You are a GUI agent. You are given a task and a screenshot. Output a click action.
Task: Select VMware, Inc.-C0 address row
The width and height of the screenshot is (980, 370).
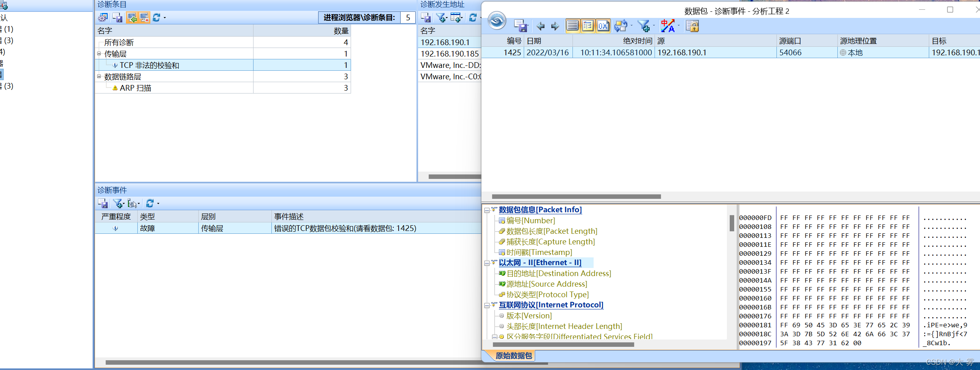click(x=450, y=76)
